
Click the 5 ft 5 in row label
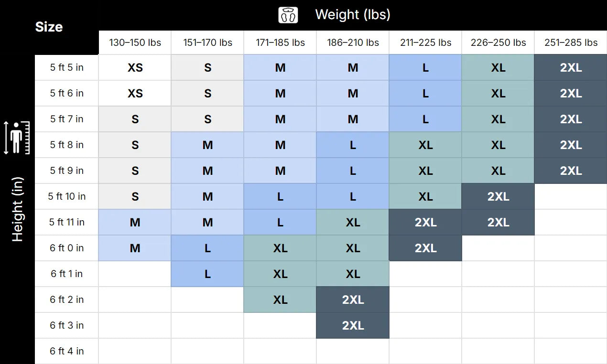click(x=67, y=67)
